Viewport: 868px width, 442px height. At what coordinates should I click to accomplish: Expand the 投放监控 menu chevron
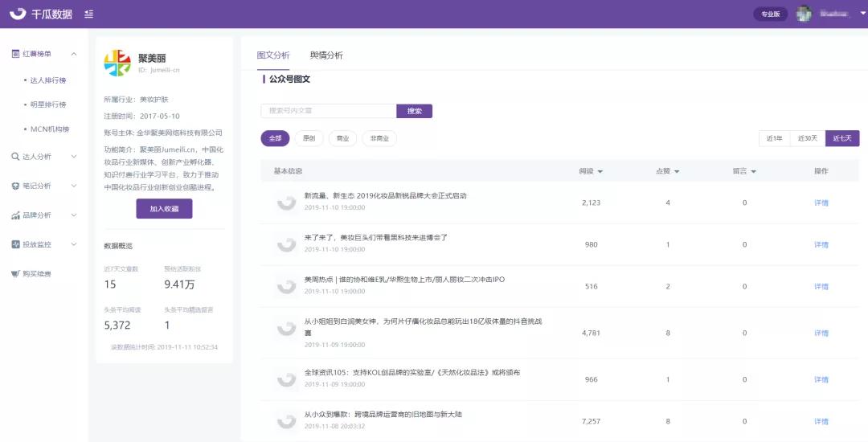[x=74, y=244]
